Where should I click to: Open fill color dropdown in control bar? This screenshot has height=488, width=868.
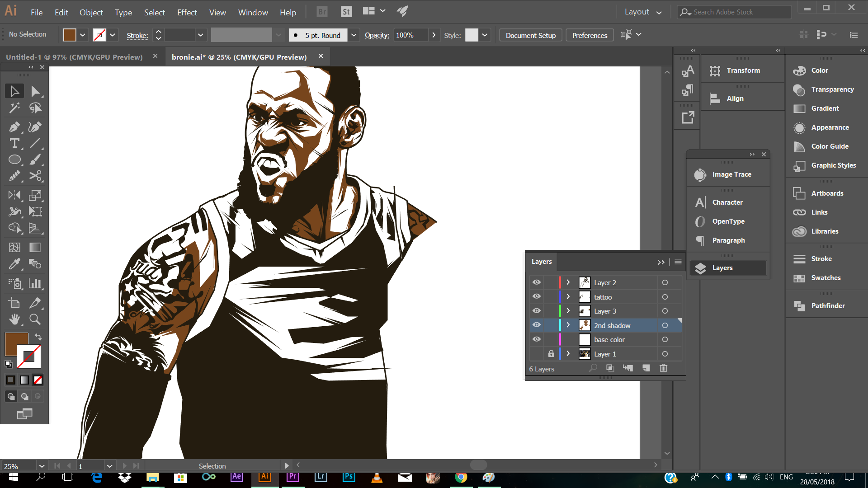[x=82, y=35]
